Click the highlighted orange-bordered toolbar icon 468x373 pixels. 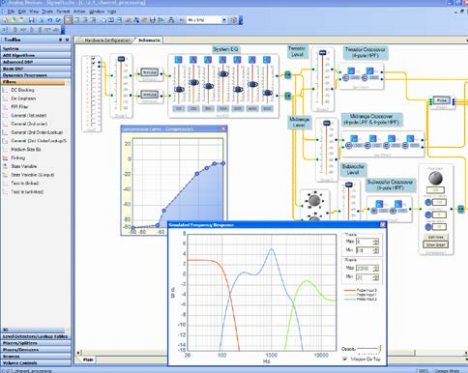(x=68, y=20)
